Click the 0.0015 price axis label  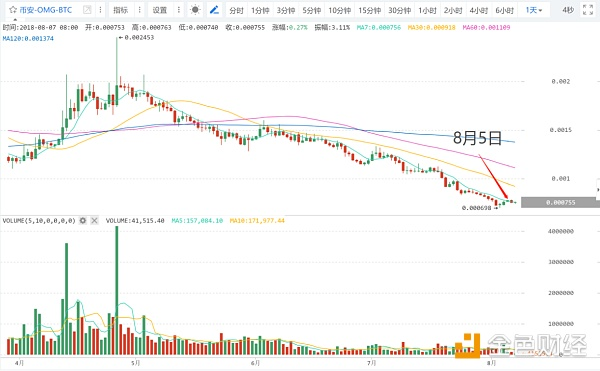[561, 130]
